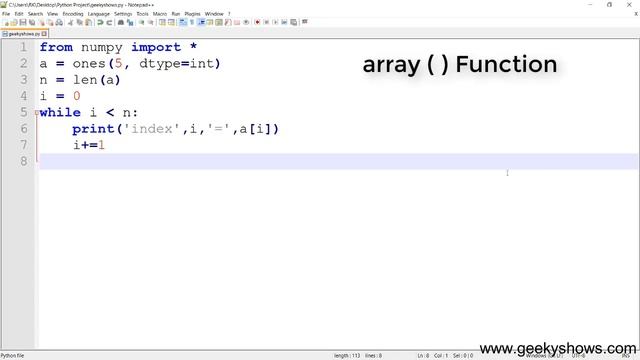Open the Edit menu
The image size is (640, 360).
(19, 14)
